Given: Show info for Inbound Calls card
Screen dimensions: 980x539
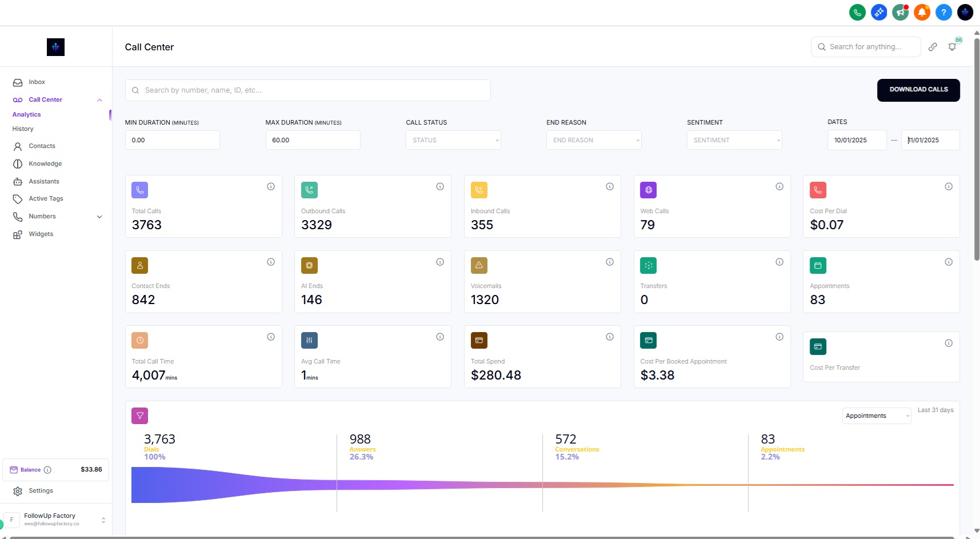Looking at the screenshot, I should (x=610, y=186).
